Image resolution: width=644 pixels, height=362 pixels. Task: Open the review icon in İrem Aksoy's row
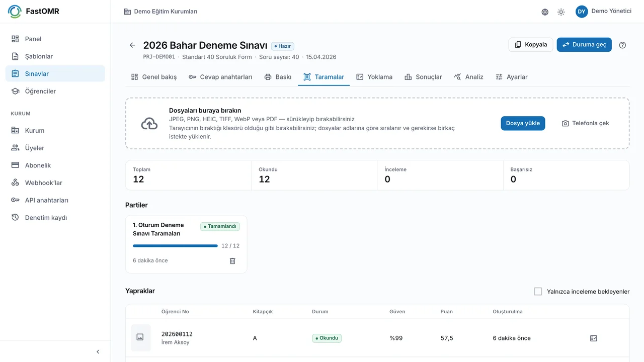pyautogui.click(x=593, y=338)
